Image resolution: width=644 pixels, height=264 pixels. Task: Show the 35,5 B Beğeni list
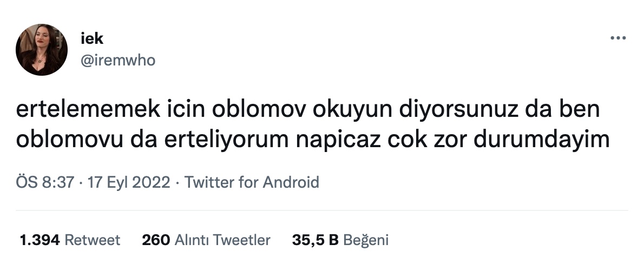pyautogui.click(x=340, y=240)
